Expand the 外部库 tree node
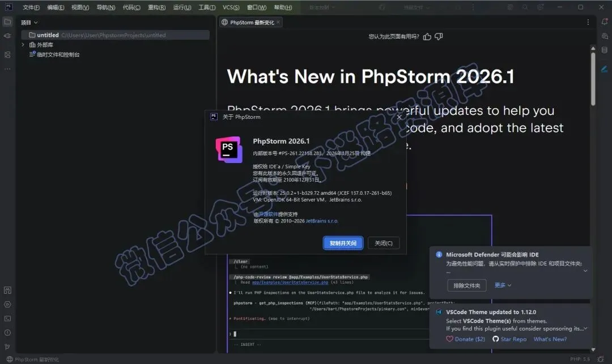The height and width of the screenshot is (364, 612). (x=23, y=44)
